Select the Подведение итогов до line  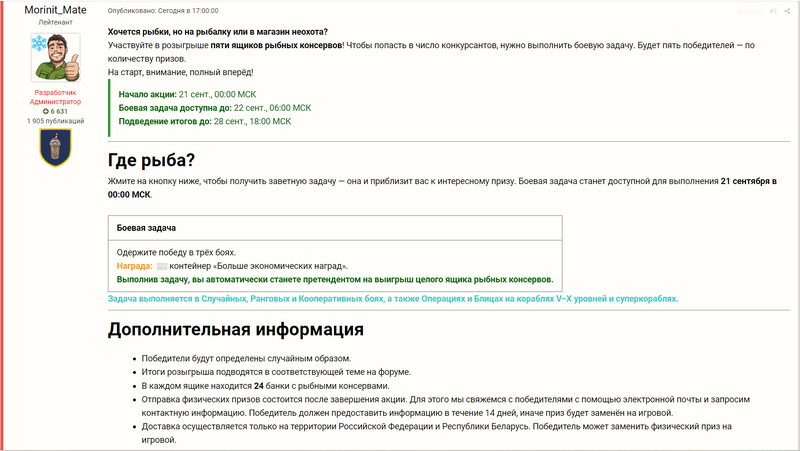point(205,121)
